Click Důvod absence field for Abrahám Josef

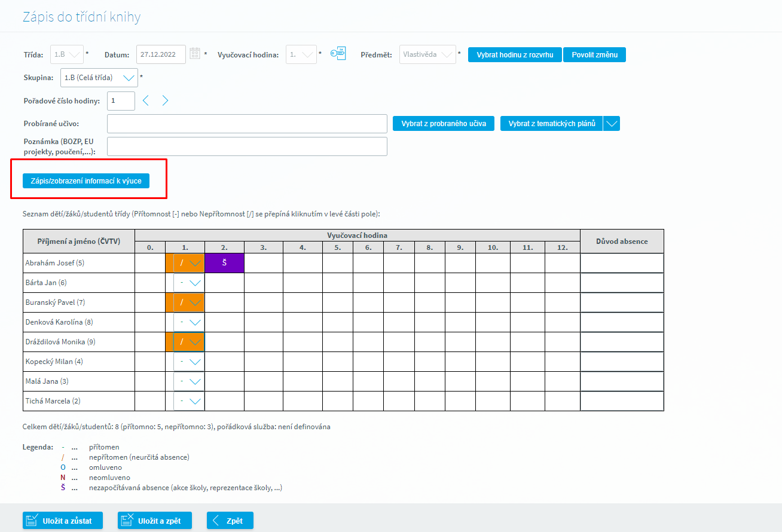622,263
